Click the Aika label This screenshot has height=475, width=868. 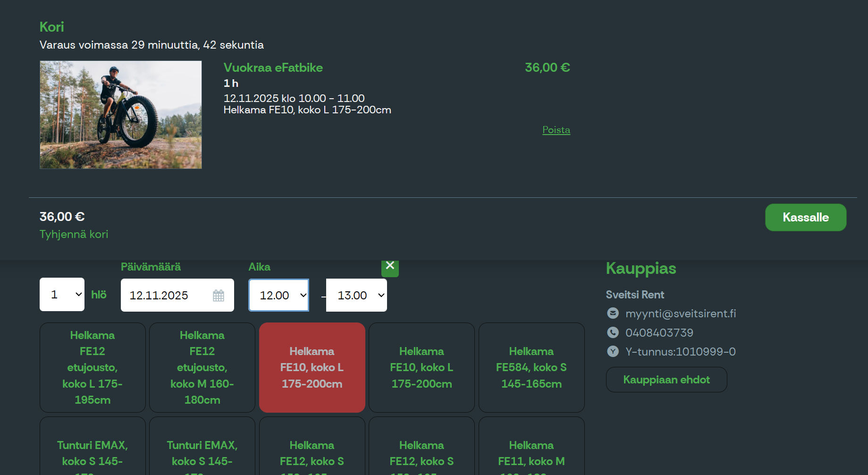260,267
